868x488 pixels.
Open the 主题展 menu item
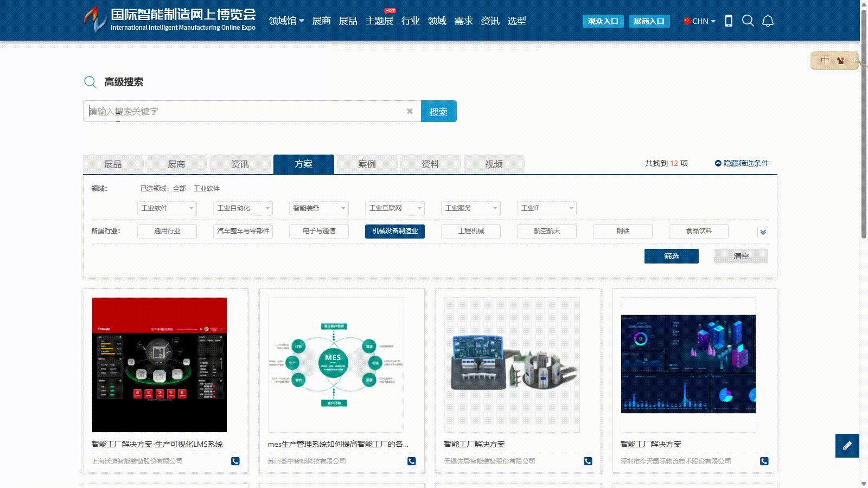[379, 21]
